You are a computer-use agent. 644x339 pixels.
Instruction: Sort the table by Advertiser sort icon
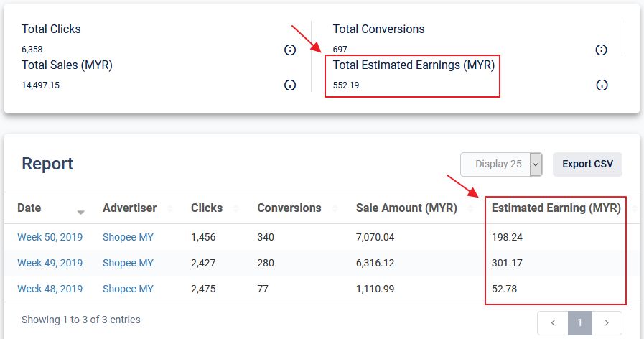[170, 208]
